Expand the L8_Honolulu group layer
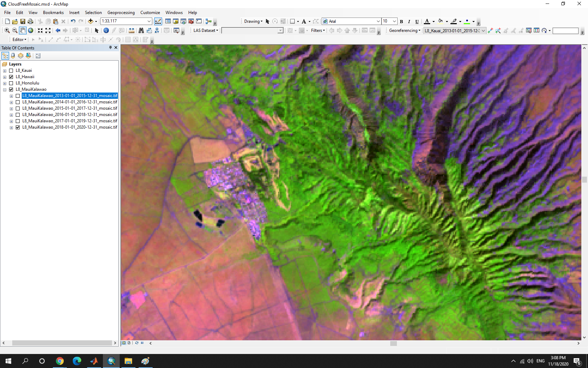 tap(5, 83)
